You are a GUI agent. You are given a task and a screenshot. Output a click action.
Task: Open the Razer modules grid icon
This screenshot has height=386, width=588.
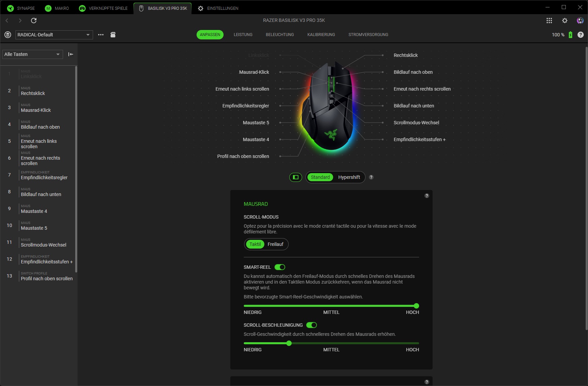tap(549, 21)
